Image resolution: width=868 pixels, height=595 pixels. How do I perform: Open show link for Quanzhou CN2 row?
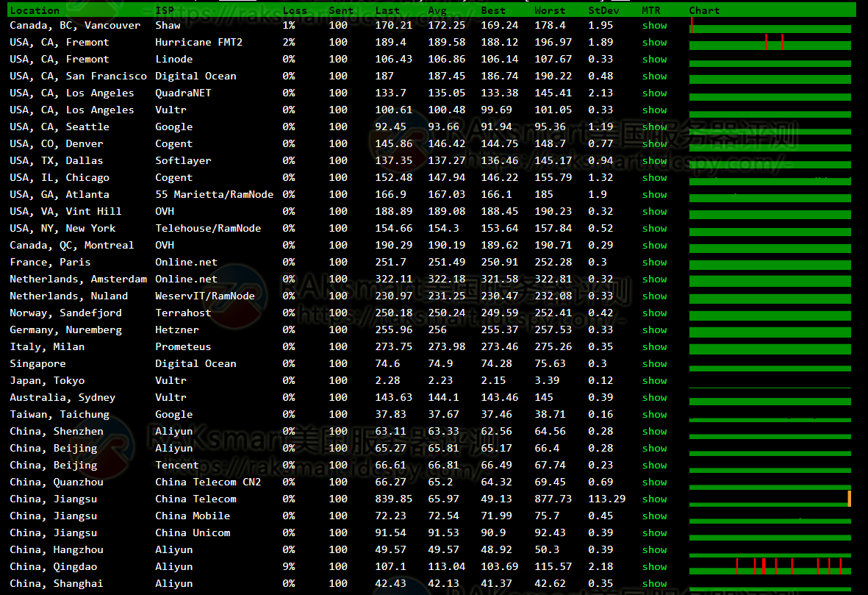(x=654, y=482)
